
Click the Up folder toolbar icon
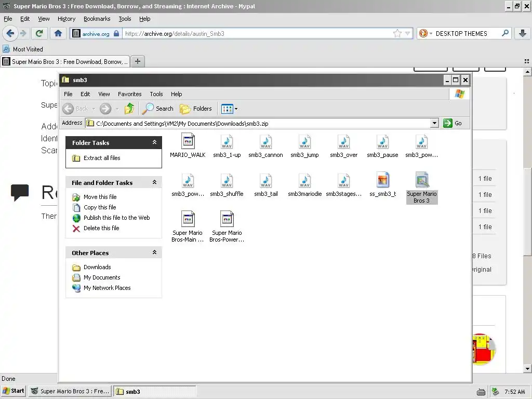[x=129, y=109]
